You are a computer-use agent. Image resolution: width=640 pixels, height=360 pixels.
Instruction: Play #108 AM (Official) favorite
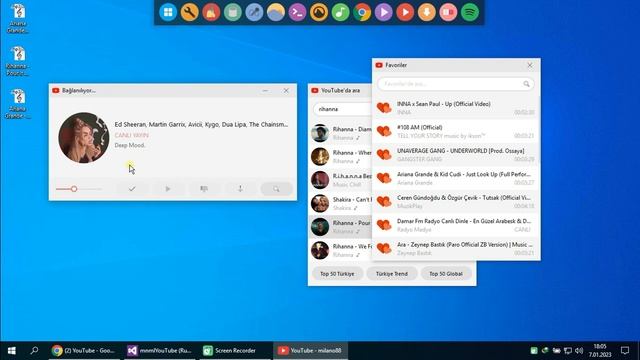point(456,131)
